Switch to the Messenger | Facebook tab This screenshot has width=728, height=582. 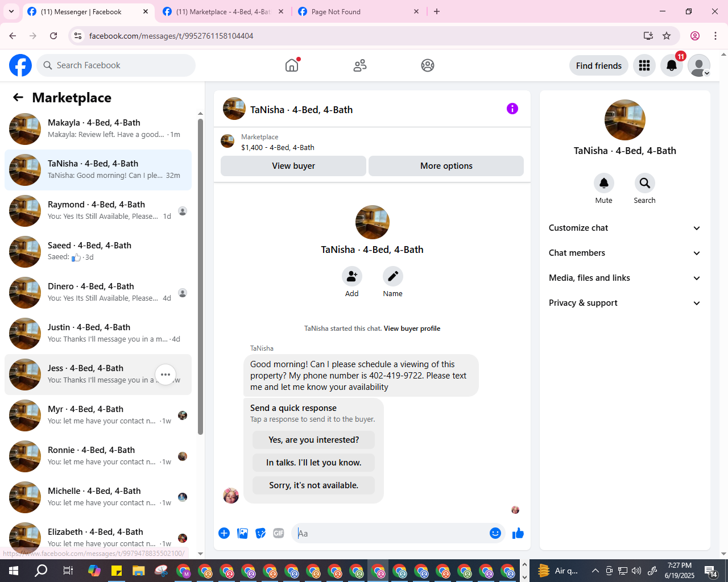(88, 11)
